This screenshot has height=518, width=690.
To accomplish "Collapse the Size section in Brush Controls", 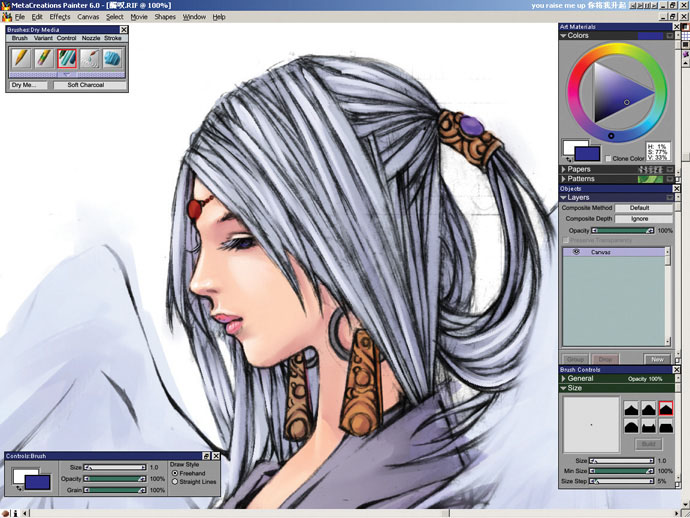I will tap(563, 388).
